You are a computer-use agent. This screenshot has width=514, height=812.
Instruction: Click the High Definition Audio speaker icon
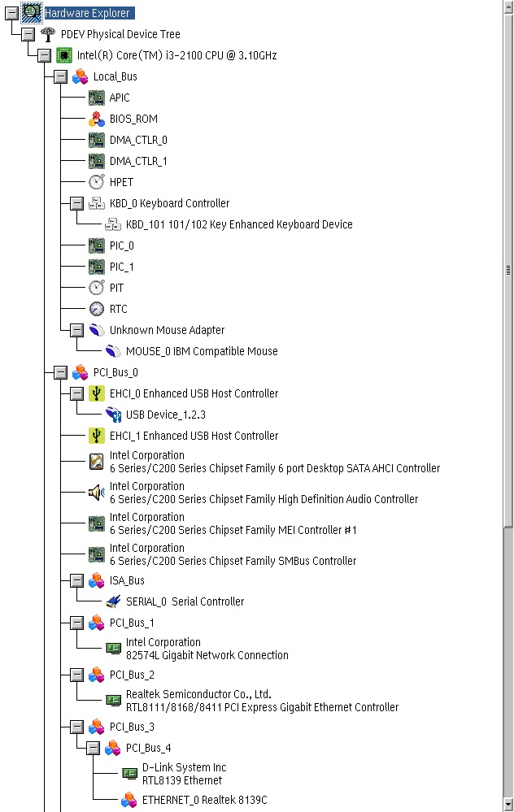(x=96, y=493)
